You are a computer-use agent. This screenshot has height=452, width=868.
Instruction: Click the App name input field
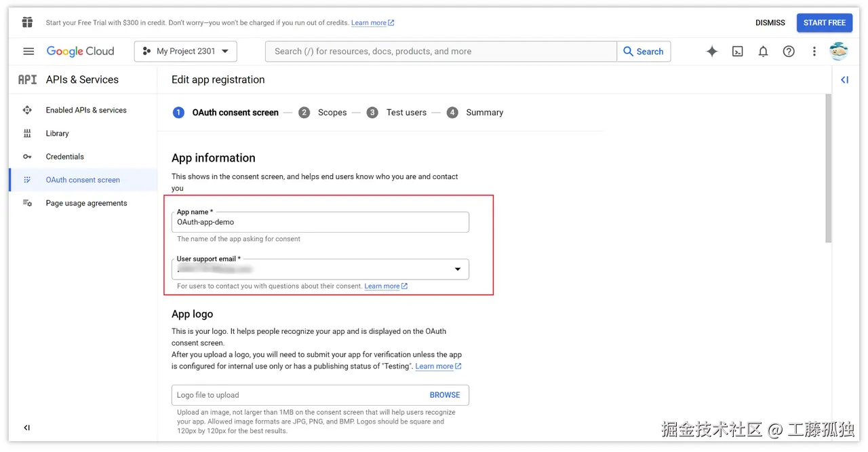click(x=320, y=222)
